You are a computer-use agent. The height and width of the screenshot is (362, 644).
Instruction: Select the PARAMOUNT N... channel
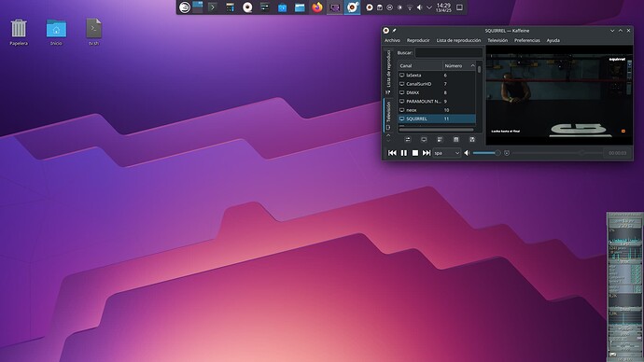tap(437, 101)
